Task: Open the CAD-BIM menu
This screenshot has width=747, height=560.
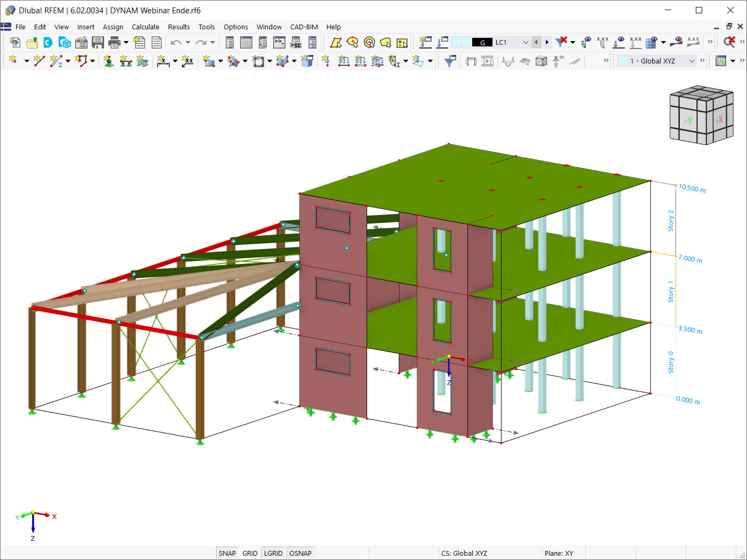Action: 304,27
